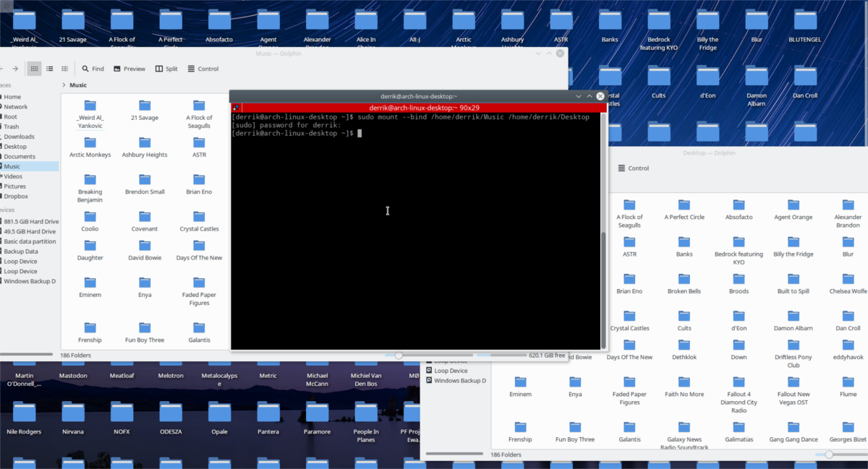
Task: Open the Coolio folder in Music
Action: tap(90, 219)
